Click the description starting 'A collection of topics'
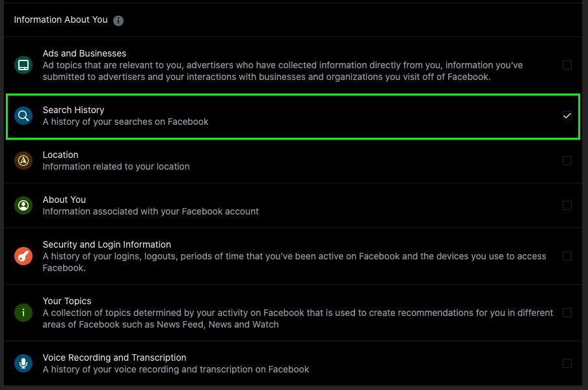The width and height of the screenshot is (588, 390). click(x=298, y=318)
